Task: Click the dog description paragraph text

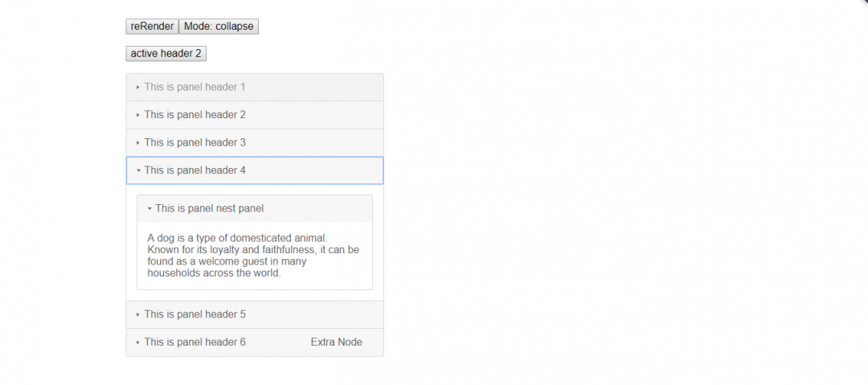Action: [x=253, y=256]
